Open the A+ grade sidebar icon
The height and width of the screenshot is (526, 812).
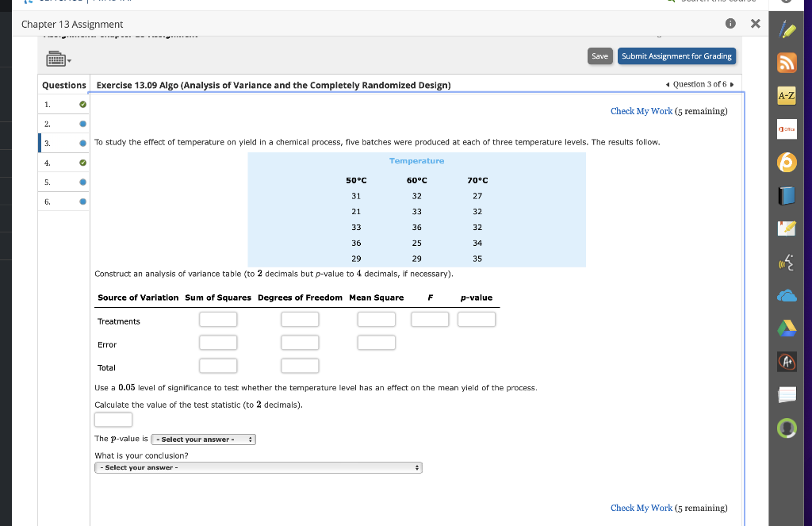787,362
